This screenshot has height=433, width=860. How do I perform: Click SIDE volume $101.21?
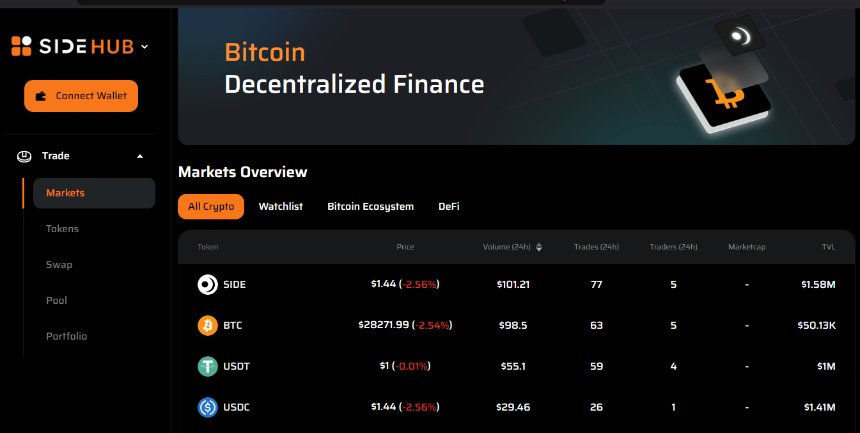click(513, 285)
